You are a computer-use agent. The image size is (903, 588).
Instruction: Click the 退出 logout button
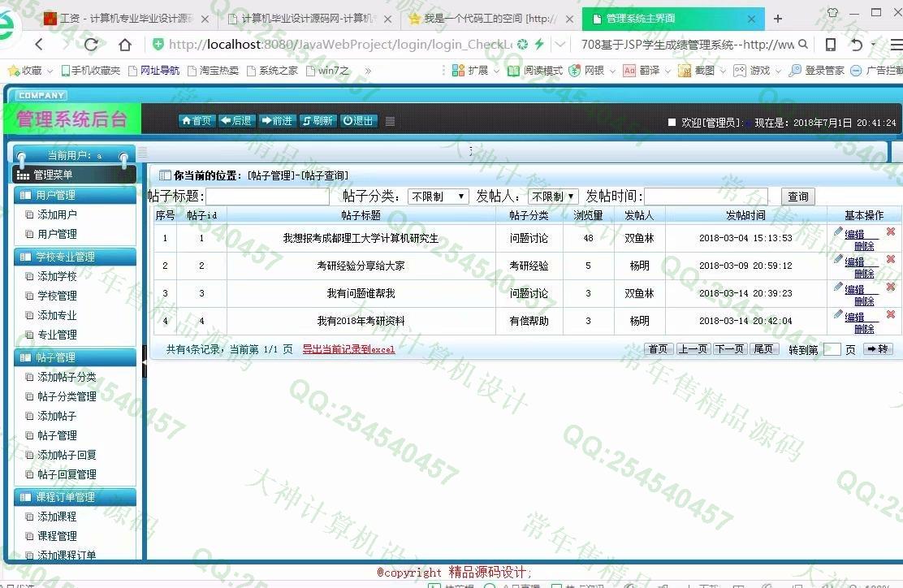[x=358, y=121]
